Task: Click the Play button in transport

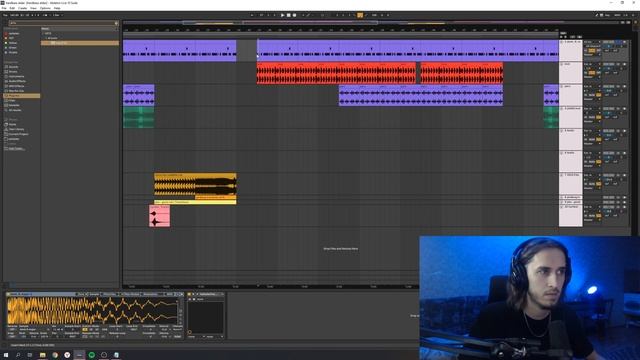Action: (282, 15)
